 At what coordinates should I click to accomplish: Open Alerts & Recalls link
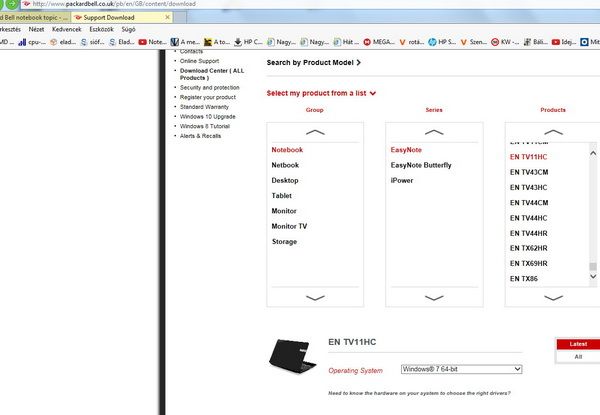[200, 136]
